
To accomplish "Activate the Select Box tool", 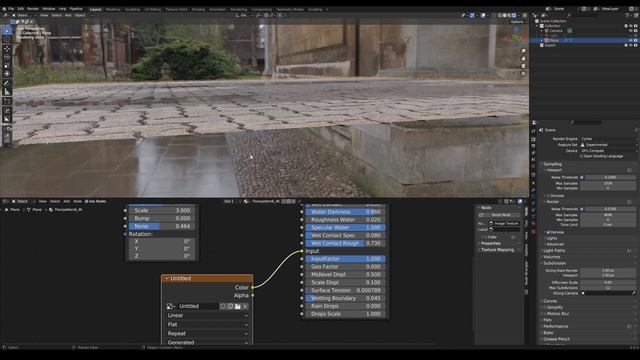I will [7, 31].
